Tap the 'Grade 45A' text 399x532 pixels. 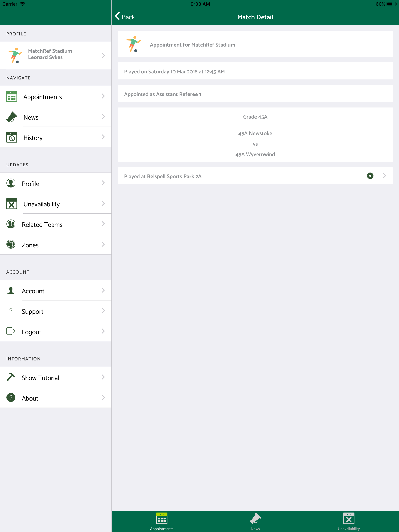click(255, 117)
